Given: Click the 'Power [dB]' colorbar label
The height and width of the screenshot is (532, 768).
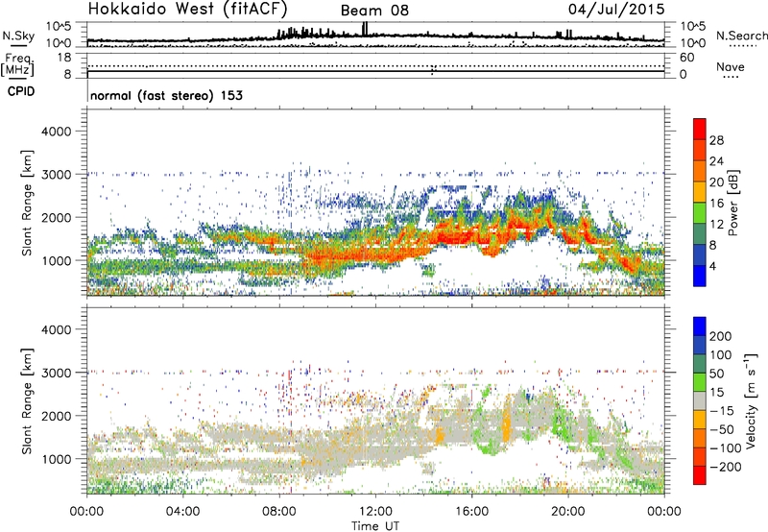Looking at the screenshot, I should point(732,203).
